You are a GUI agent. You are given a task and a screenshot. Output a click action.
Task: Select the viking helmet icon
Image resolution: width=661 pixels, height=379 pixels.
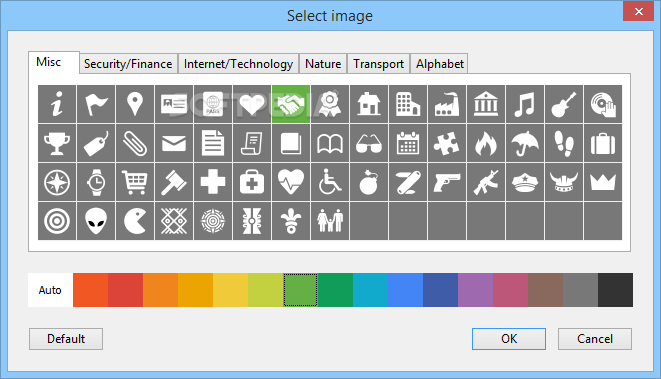(564, 182)
